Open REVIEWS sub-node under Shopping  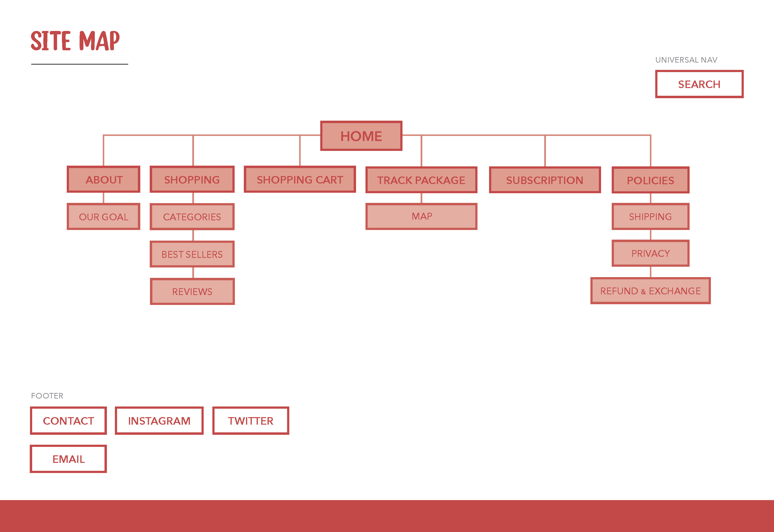(192, 291)
